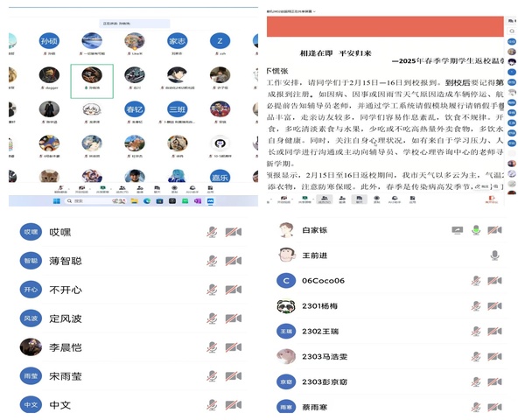Toggle microphone for 2302王瑞
Viewport: 525px width, 420px height.
[476, 332]
